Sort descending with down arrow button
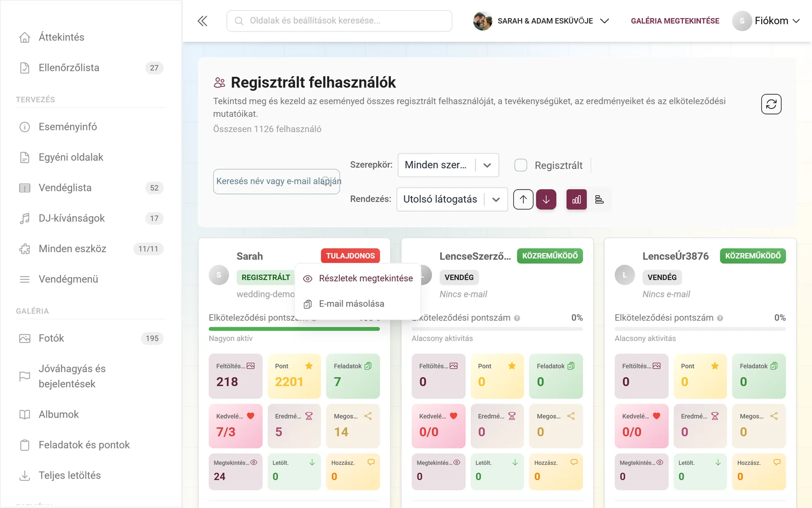The width and height of the screenshot is (812, 508). [x=546, y=199]
